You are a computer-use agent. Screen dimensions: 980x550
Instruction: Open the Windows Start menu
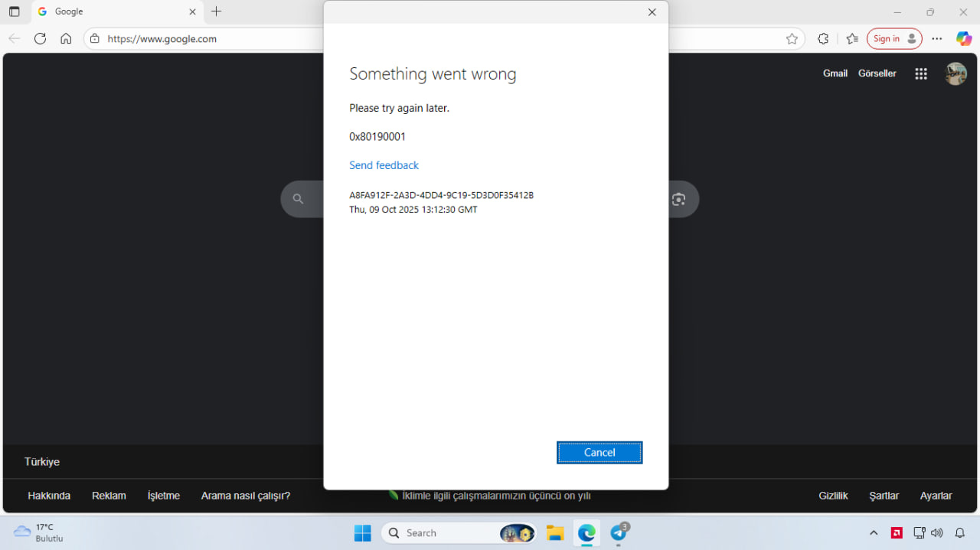click(x=362, y=533)
